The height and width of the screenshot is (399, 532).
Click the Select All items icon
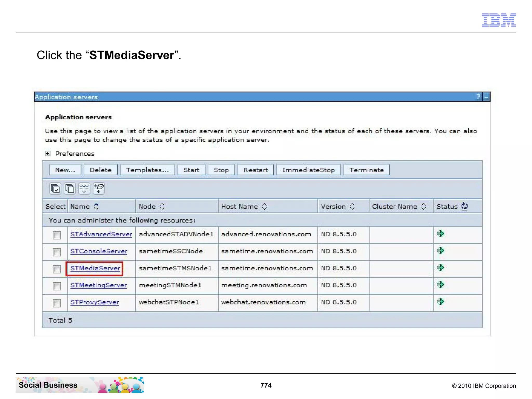[55, 188]
